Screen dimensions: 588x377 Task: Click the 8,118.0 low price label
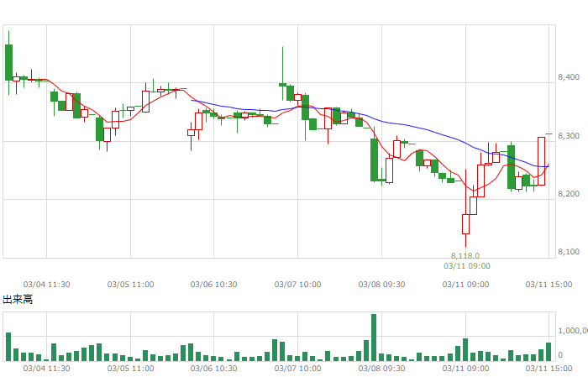[x=465, y=256]
